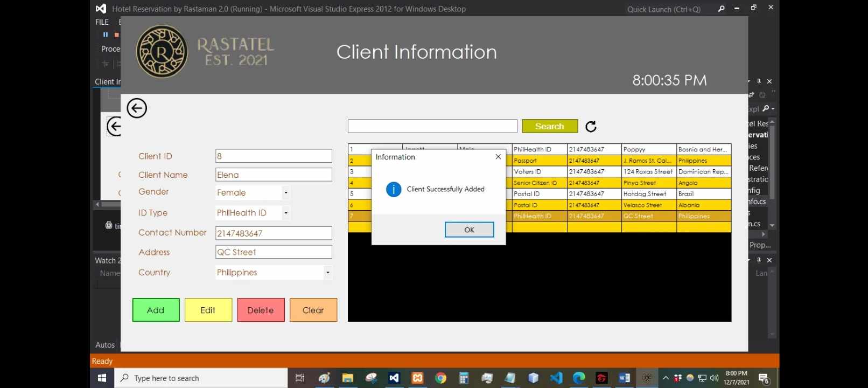Show hidden system tray icons

[666, 378]
